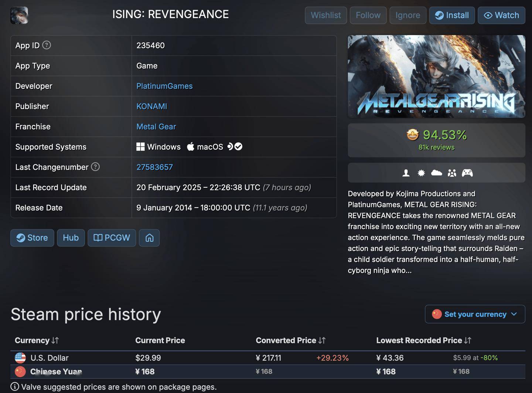Open the PCGW wiki link
Screen dimensions: 532x393
coord(112,238)
